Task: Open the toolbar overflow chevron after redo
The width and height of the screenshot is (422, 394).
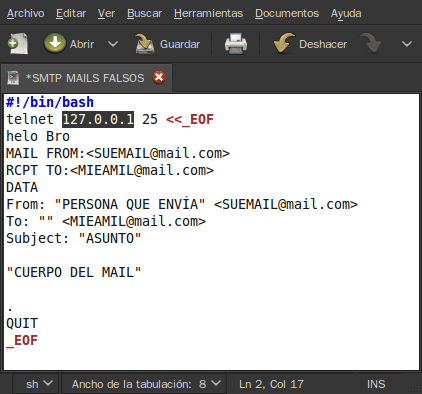Action: tap(407, 44)
